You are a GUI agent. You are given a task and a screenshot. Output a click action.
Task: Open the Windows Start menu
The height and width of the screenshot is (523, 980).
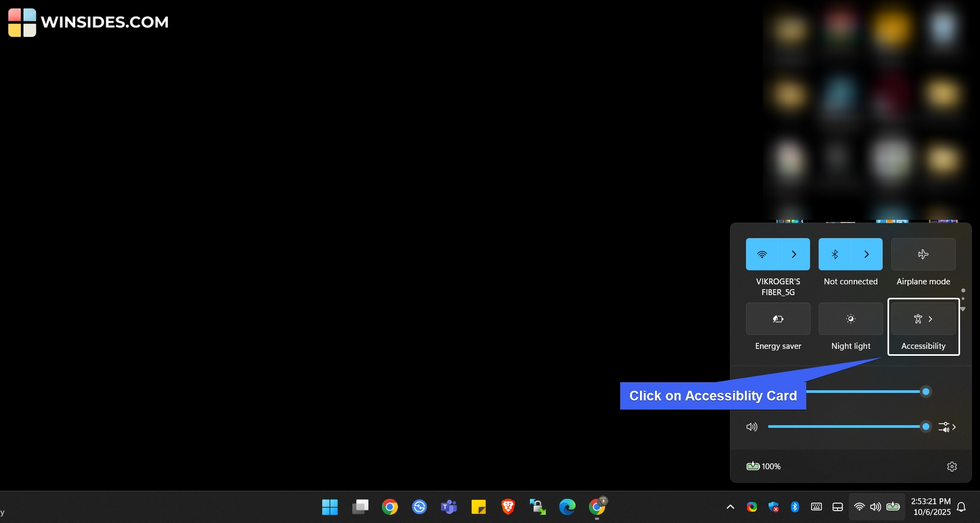[x=330, y=507]
